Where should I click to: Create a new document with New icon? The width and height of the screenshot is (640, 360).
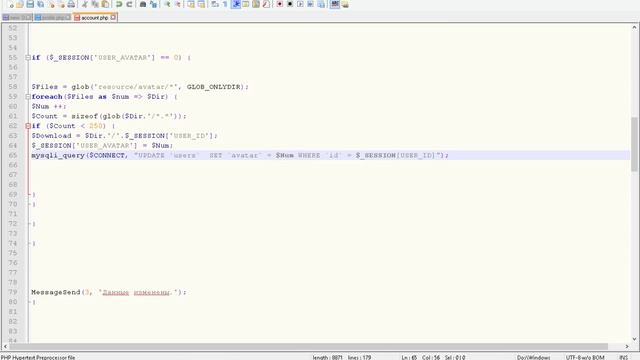click(10, 4)
